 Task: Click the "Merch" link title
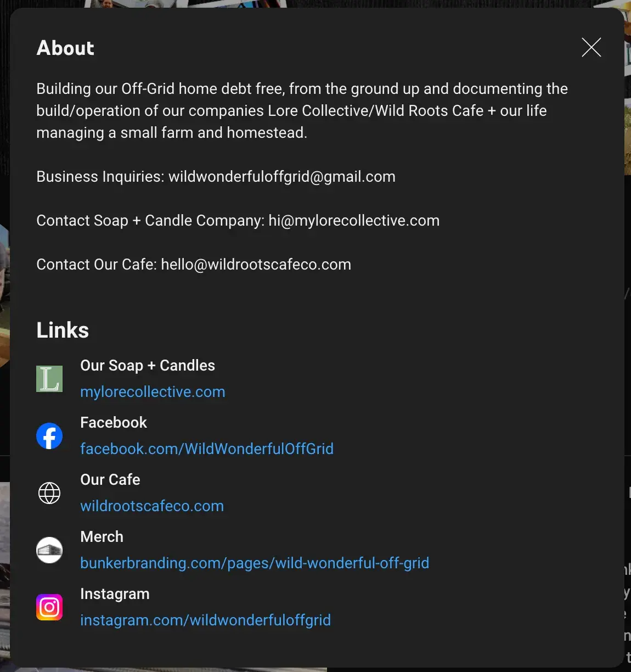pyautogui.click(x=102, y=537)
